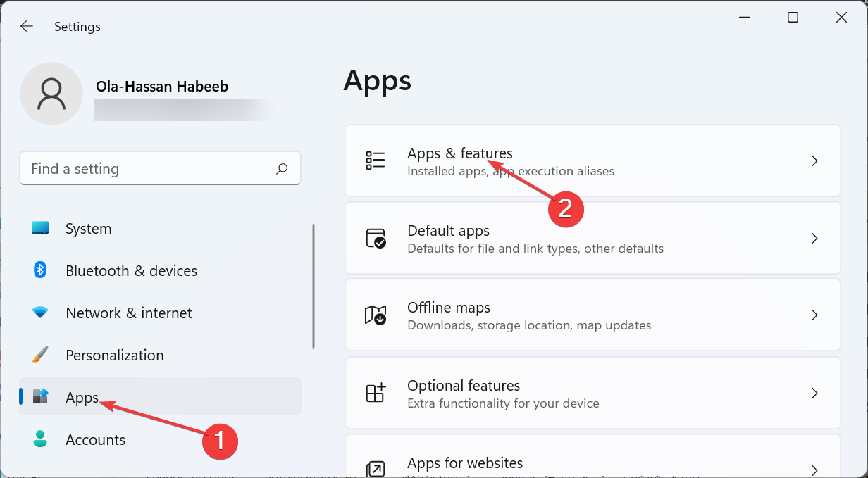Click the Accounts person icon

pos(40,439)
